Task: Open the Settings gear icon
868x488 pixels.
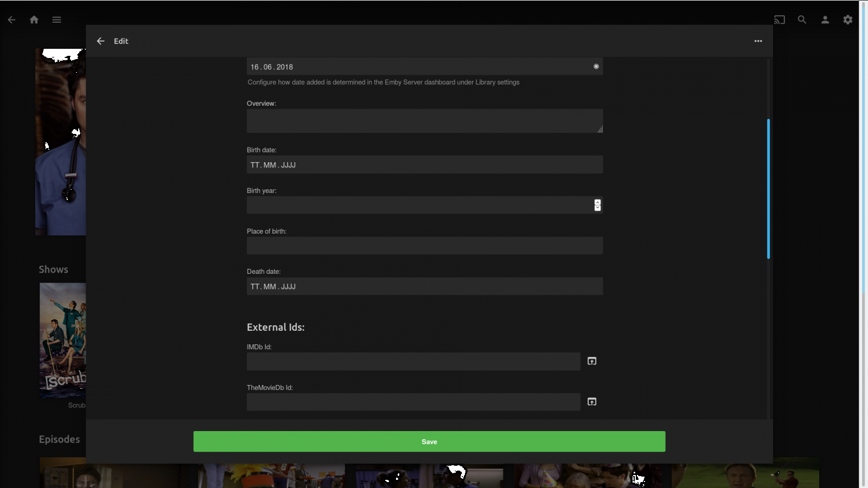Action: coord(848,20)
